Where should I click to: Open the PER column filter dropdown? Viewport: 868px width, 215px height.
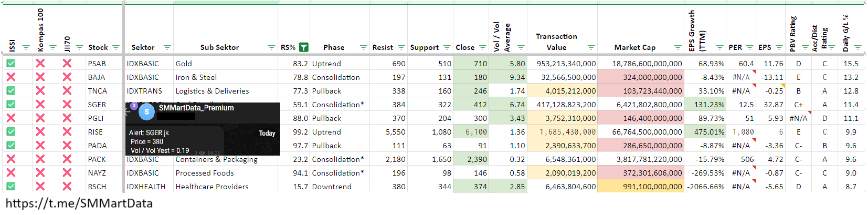pyautogui.click(x=749, y=47)
